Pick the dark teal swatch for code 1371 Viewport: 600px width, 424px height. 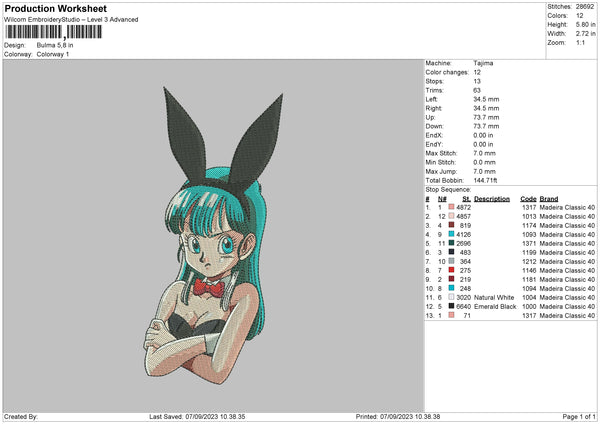451,243
